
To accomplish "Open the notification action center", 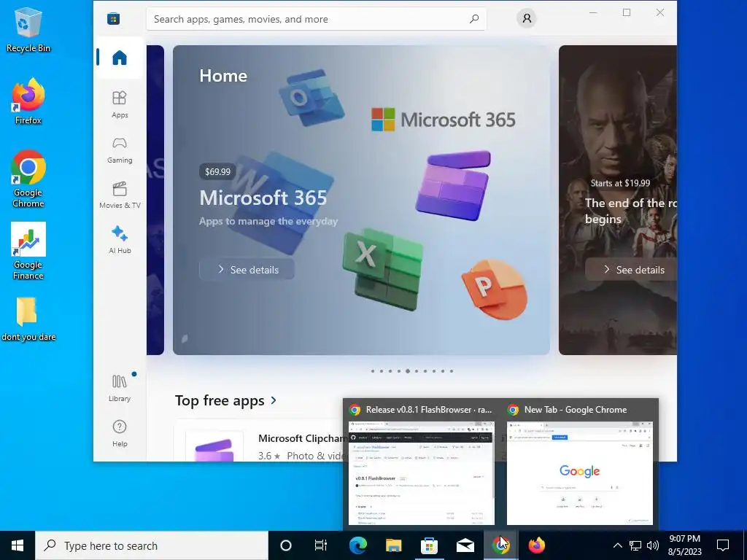I will click(x=723, y=545).
